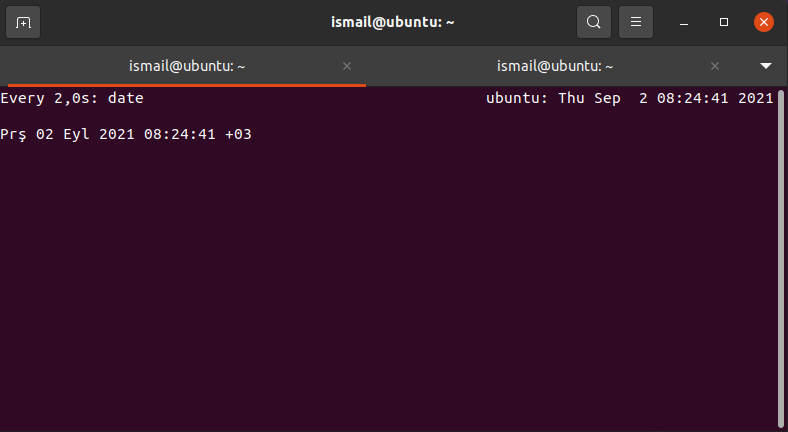Click the '+03' timezone text
The width and height of the screenshot is (788, 432).
pyautogui.click(x=238, y=134)
